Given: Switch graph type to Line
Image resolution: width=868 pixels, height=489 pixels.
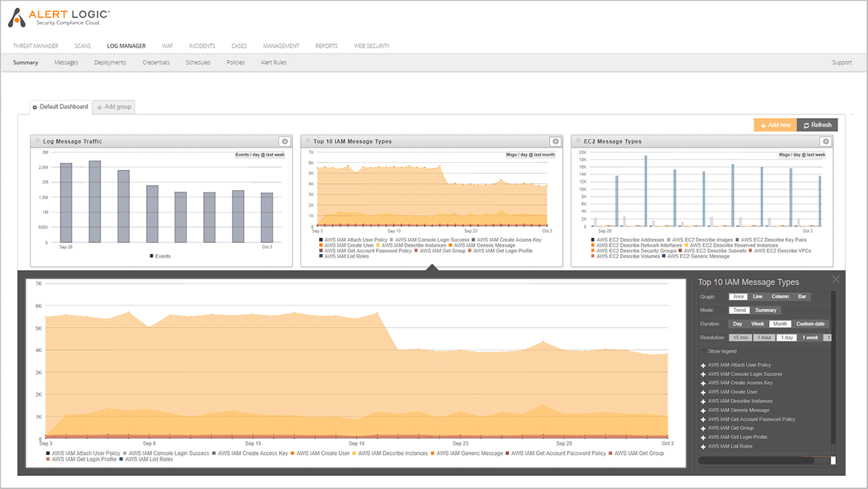Looking at the screenshot, I should pyautogui.click(x=757, y=297).
